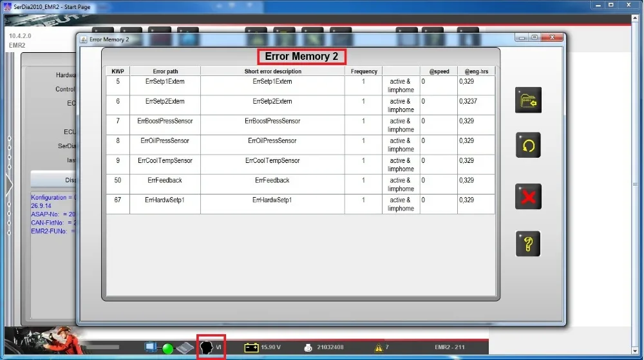Click KWP code 50 cell
The height and width of the screenshot is (360, 644).
(118, 184)
